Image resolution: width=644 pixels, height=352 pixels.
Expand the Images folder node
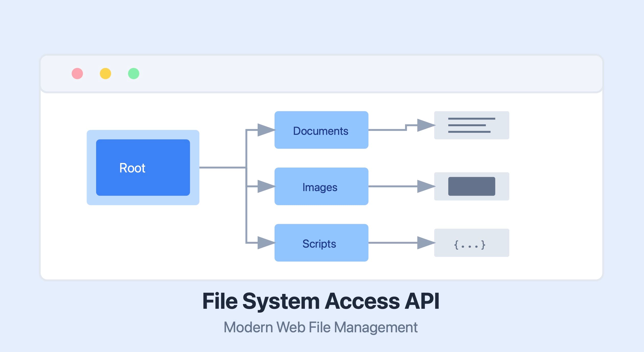(x=321, y=187)
